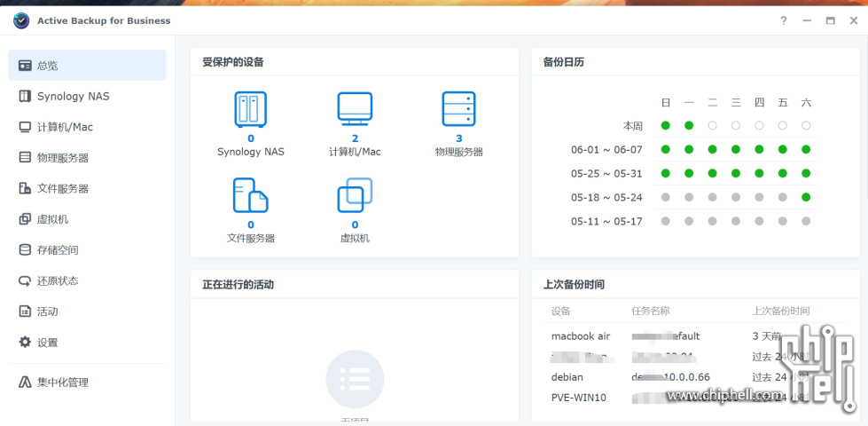
Task: Click the debian device row
Action: point(695,377)
